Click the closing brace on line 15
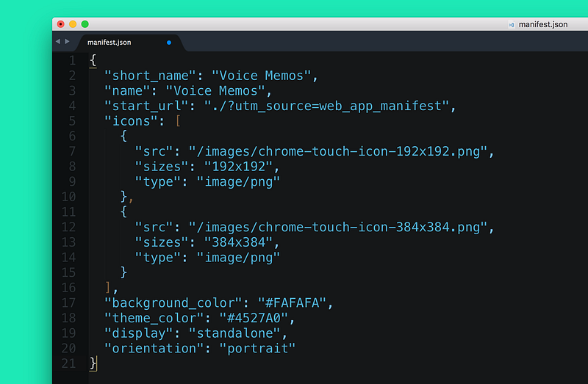Image resolution: width=588 pixels, height=384 pixels. coord(123,272)
